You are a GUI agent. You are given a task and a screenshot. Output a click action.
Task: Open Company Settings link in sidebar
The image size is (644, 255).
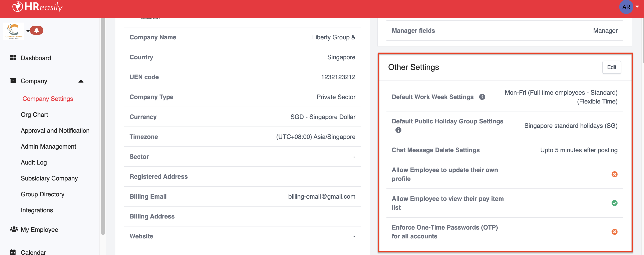click(x=48, y=99)
